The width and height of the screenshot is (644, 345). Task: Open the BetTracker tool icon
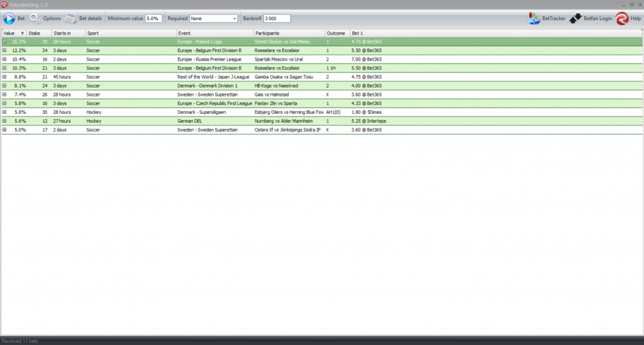pyautogui.click(x=534, y=19)
